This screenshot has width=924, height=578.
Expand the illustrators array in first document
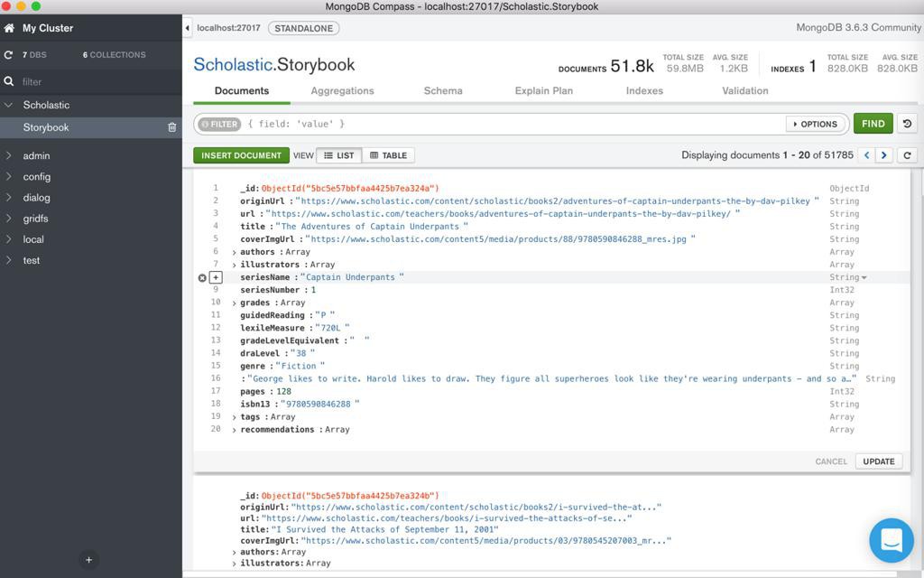(234, 265)
